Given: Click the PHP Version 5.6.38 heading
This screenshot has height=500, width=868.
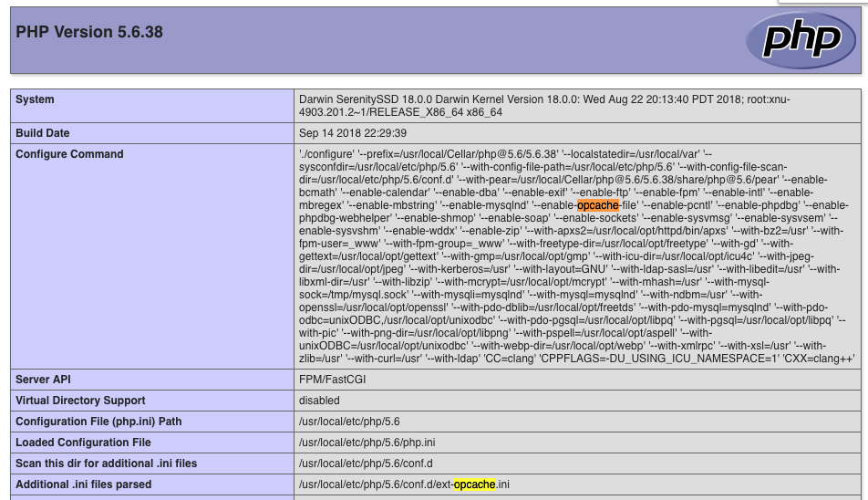Looking at the screenshot, I should pos(89,32).
